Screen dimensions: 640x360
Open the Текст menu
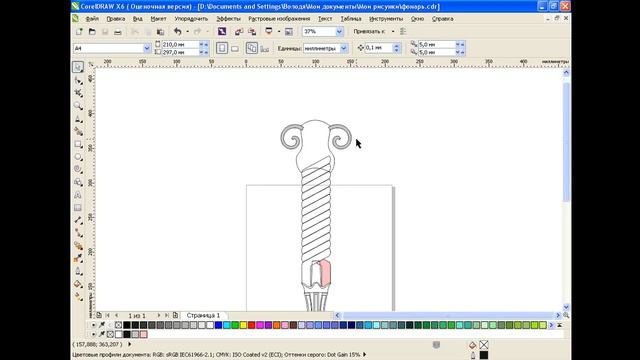click(x=325, y=19)
